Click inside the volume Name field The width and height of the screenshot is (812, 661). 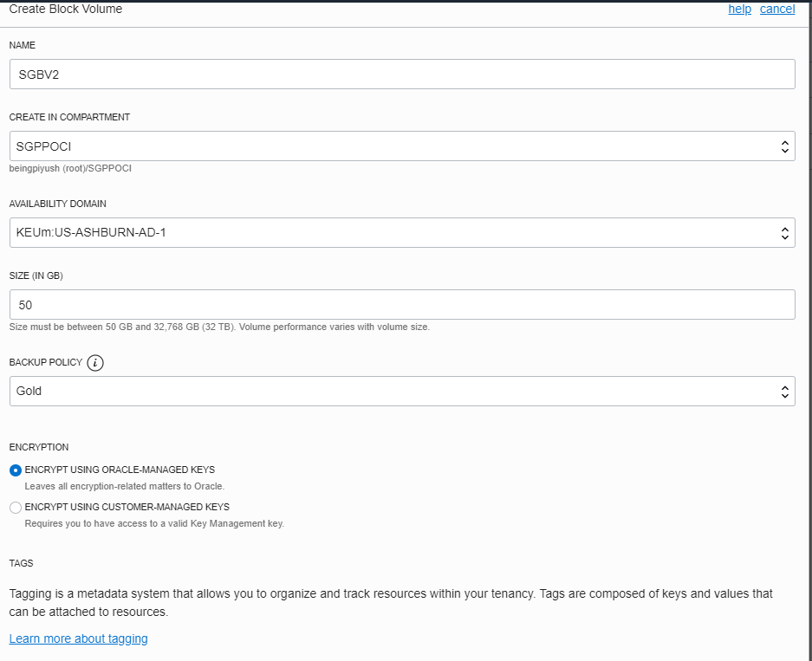[401, 74]
